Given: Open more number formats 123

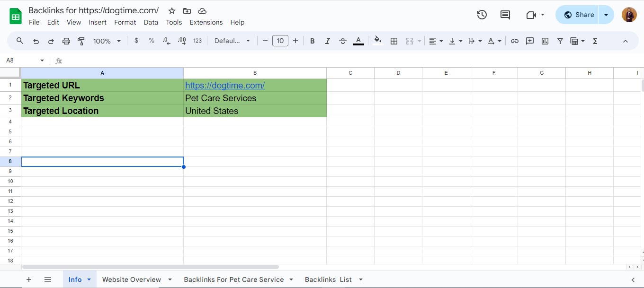Looking at the screenshot, I should (197, 41).
